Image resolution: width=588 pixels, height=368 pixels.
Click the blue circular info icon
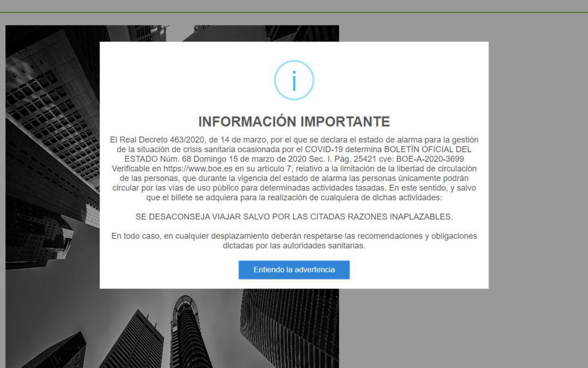294,79
